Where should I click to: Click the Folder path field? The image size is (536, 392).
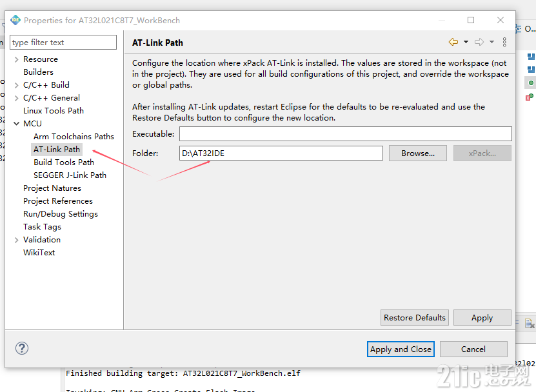(x=281, y=153)
